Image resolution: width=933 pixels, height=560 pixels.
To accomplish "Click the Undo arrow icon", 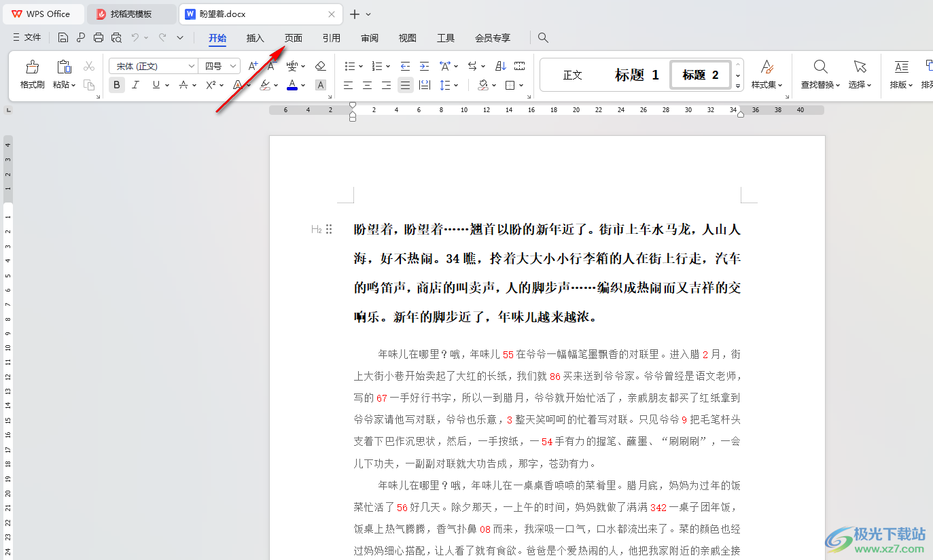I will tap(135, 37).
